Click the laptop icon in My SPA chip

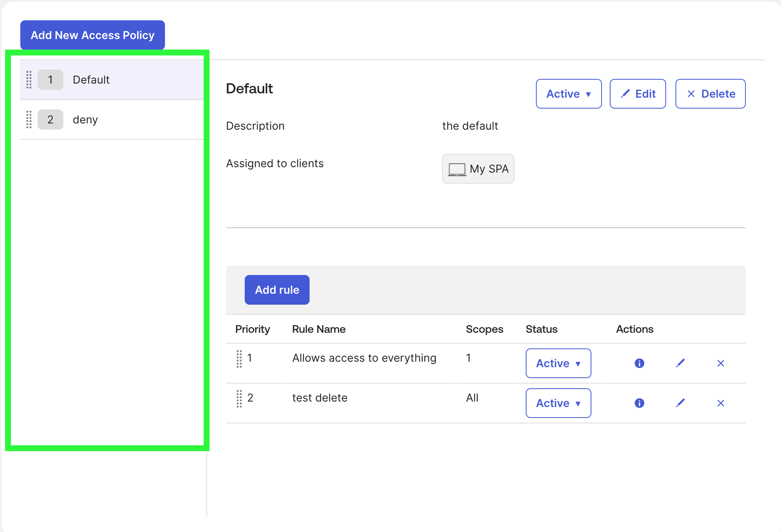tap(457, 169)
